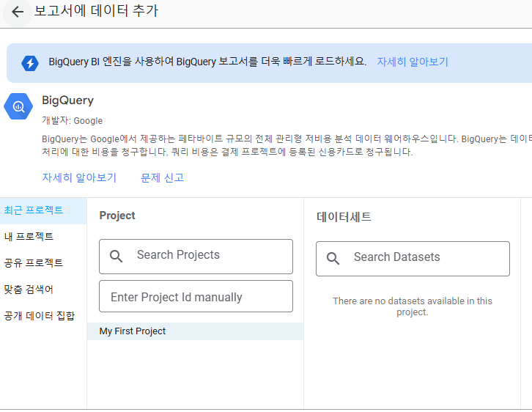The width and height of the screenshot is (532, 412).
Task: Focus the Search Datasets field
Action: (413, 259)
